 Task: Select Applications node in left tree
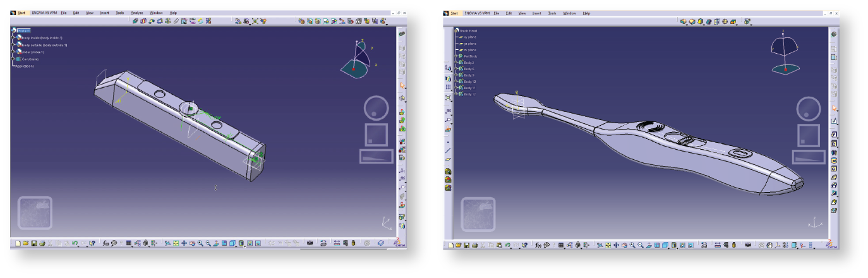(25, 66)
